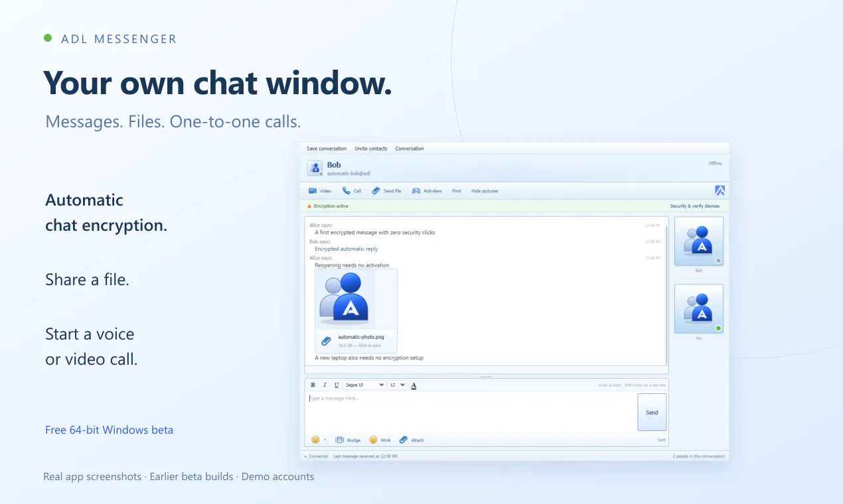Click 'Automatic chat encryption.' feature text
This screenshot has width=843, height=504.
pos(106,213)
